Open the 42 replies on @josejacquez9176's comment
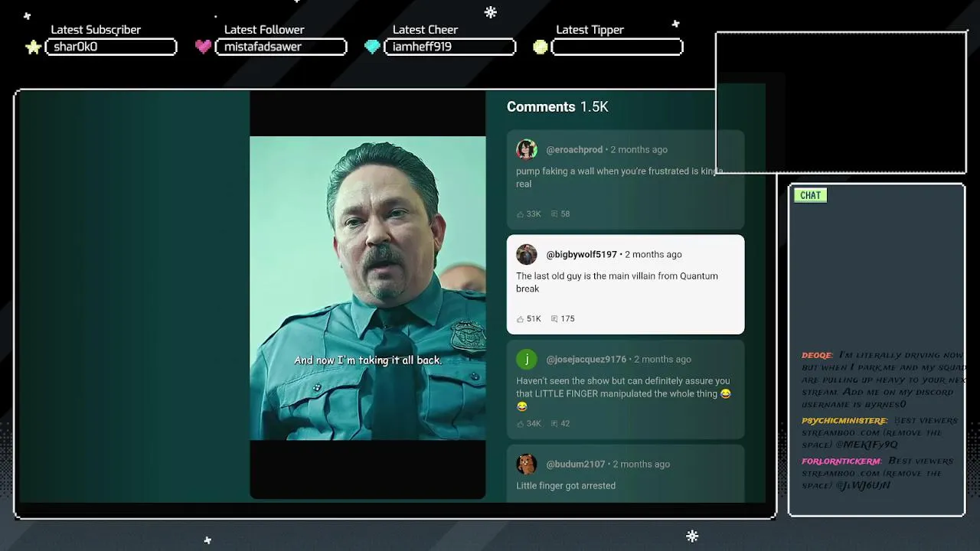980x551 pixels. tap(560, 424)
